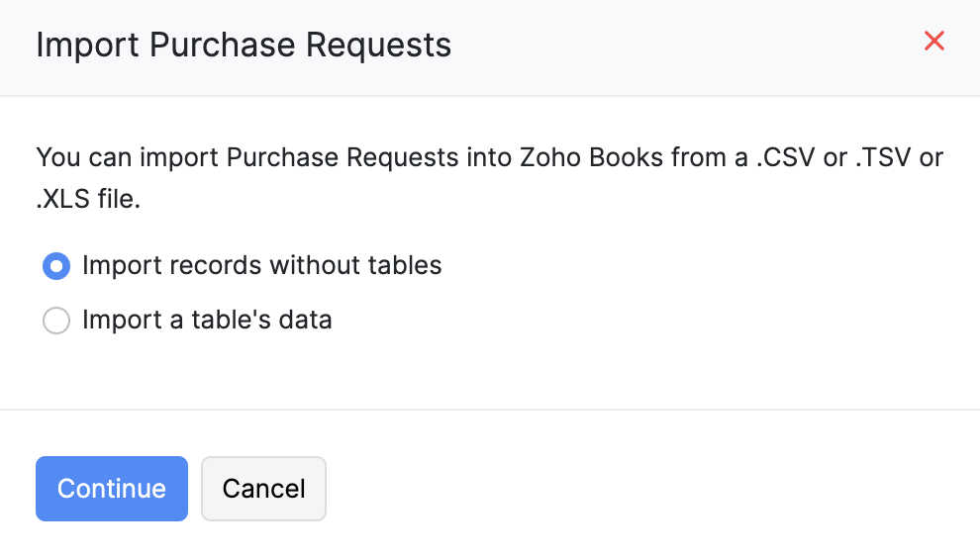Click the filled blue radio circle
Image resolution: width=980 pixels, height=558 pixels.
click(56, 266)
